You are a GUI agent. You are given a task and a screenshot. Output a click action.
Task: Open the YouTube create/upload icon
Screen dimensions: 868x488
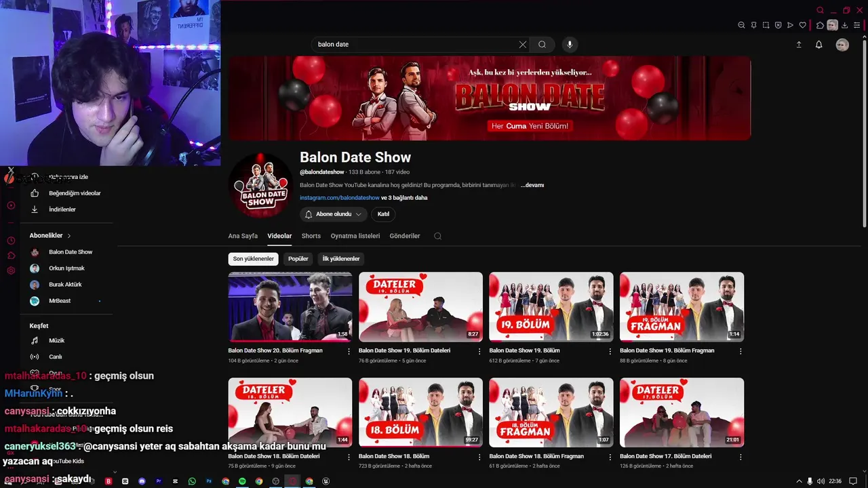tap(799, 45)
